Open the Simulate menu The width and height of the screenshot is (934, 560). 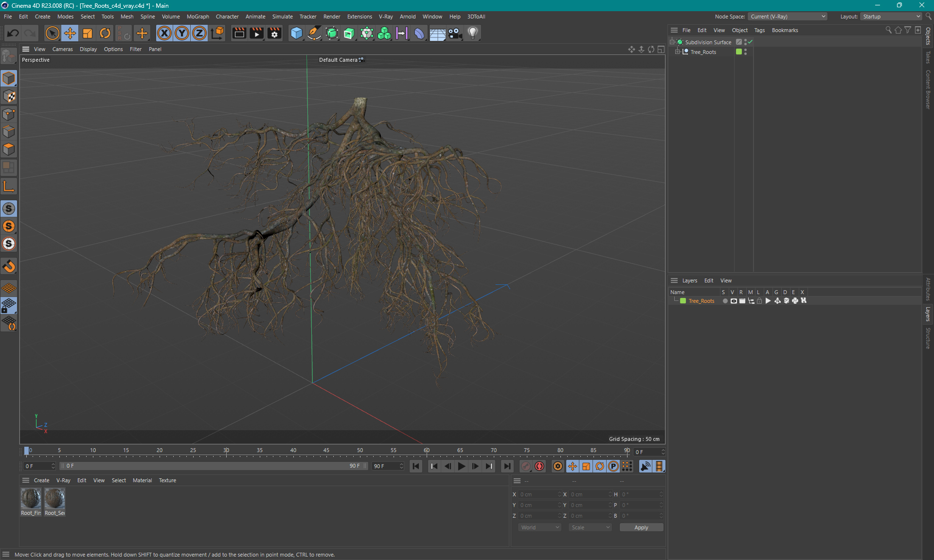click(282, 17)
